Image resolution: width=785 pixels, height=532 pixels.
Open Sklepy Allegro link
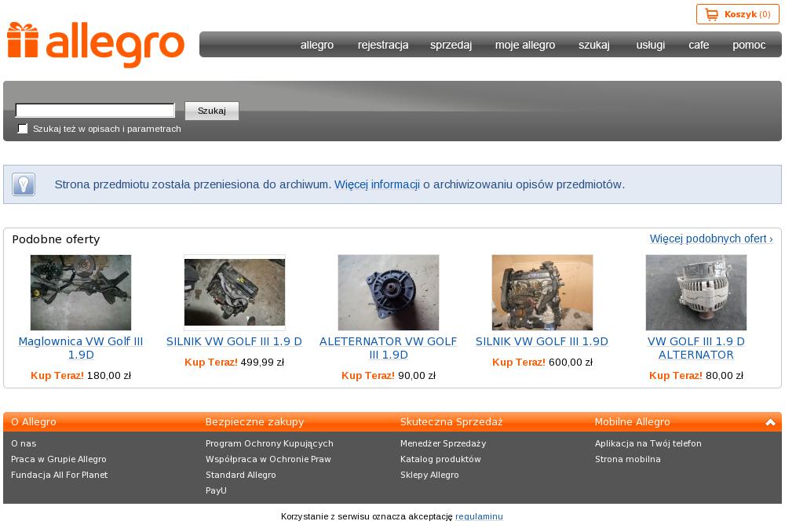tap(429, 475)
